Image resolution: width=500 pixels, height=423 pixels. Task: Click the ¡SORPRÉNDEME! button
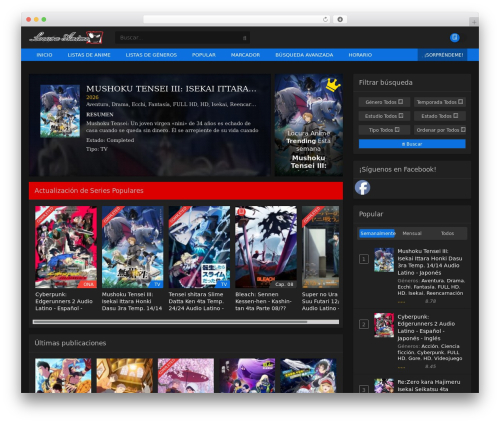pyautogui.click(x=442, y=55)
